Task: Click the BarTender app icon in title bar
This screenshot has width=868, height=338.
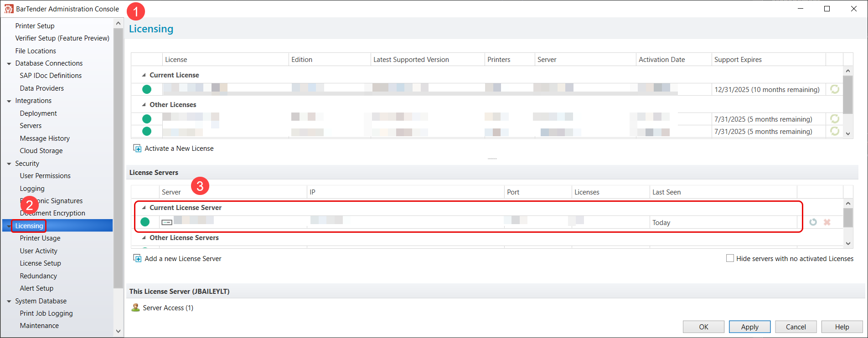Action: [9, 9]
